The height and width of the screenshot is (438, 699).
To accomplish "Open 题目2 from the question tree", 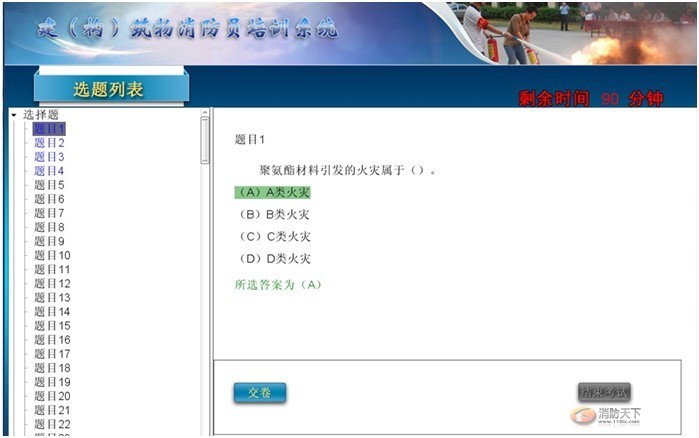I will pos(49,143).
